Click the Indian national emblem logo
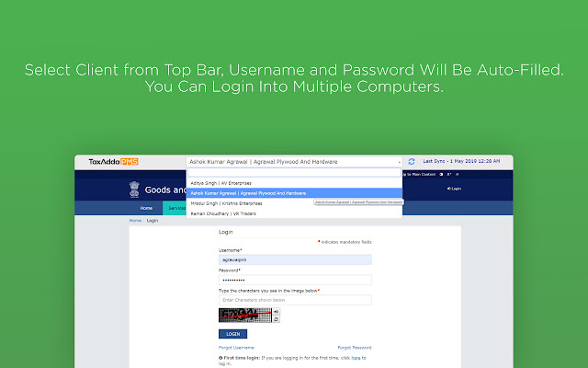Screen dimensions: 588x368 tap(134, 190)
